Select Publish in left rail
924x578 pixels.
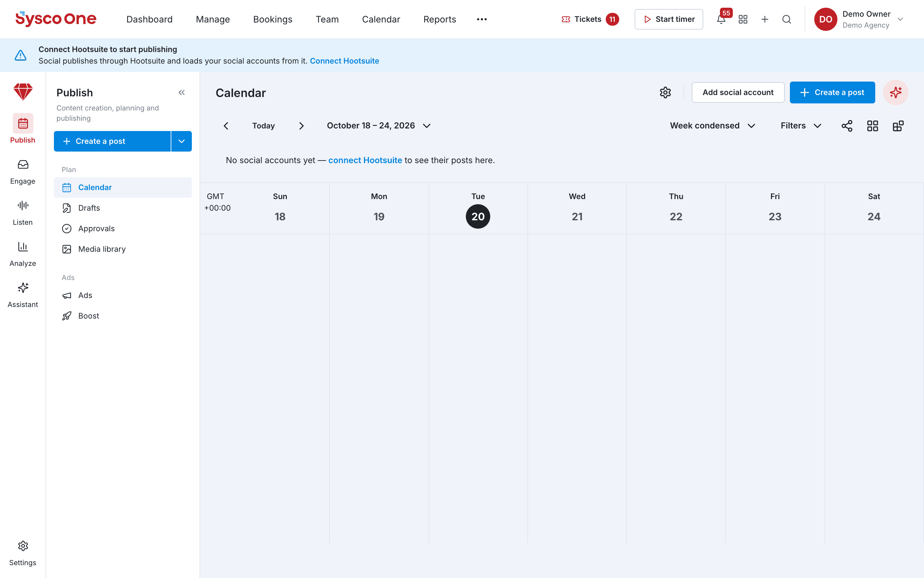point(23,129)
